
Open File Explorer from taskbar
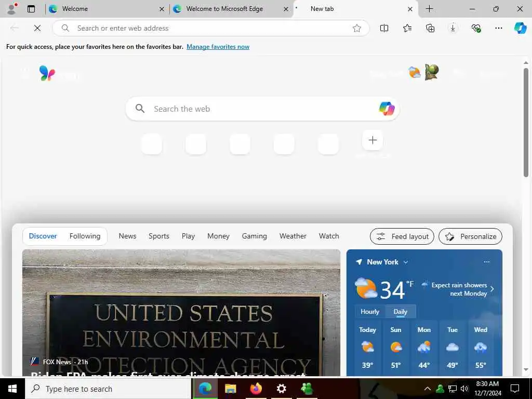click(230, 389)
